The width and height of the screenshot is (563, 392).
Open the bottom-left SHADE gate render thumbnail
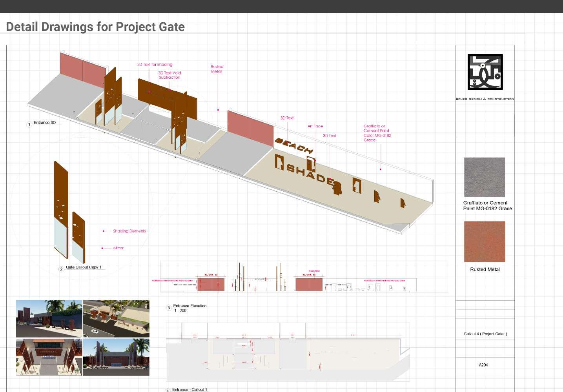[x=49, y=357]
